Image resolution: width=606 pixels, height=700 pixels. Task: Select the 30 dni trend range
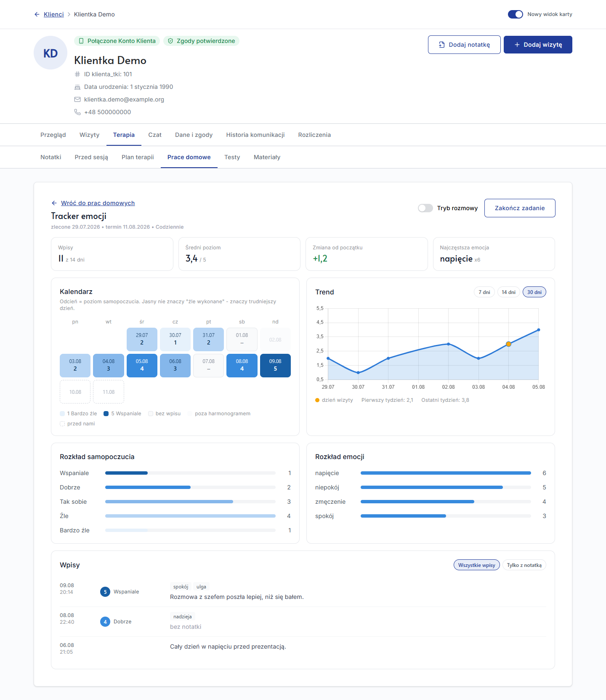(x=534, y=292)
